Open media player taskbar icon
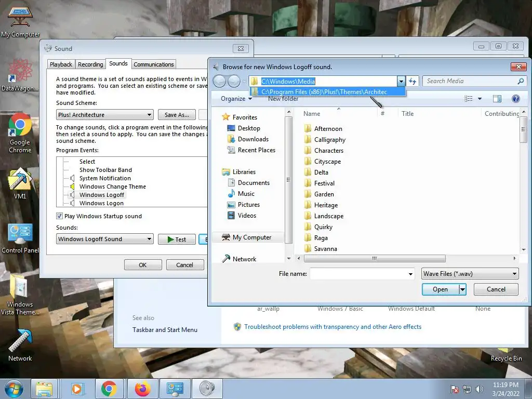The image size is (532, 399). (77, 389)
